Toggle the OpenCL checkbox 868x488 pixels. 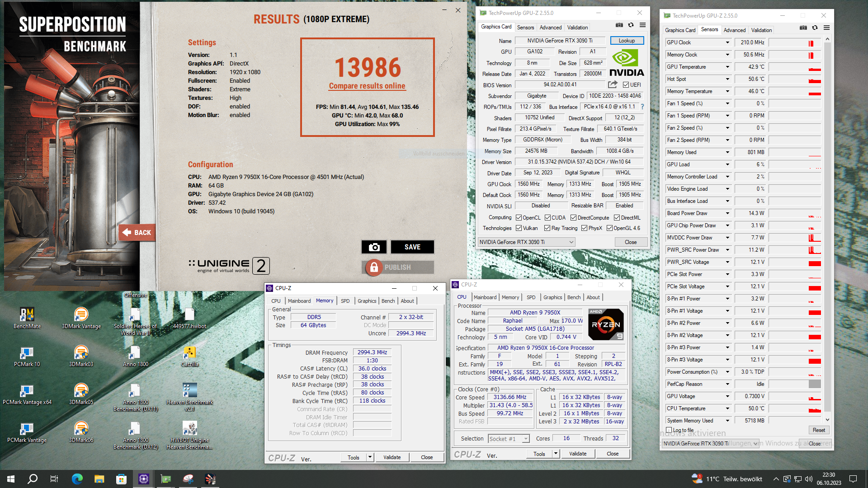coord(519,218)
